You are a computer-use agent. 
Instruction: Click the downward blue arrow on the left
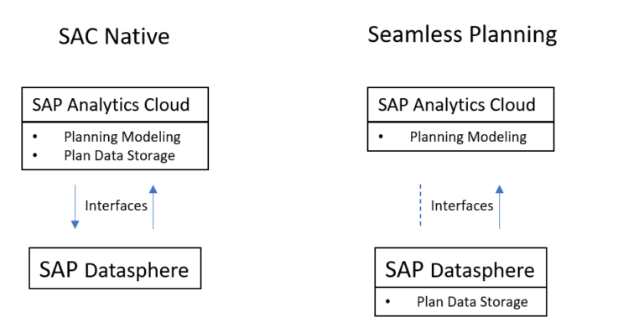tap(75, 206)
